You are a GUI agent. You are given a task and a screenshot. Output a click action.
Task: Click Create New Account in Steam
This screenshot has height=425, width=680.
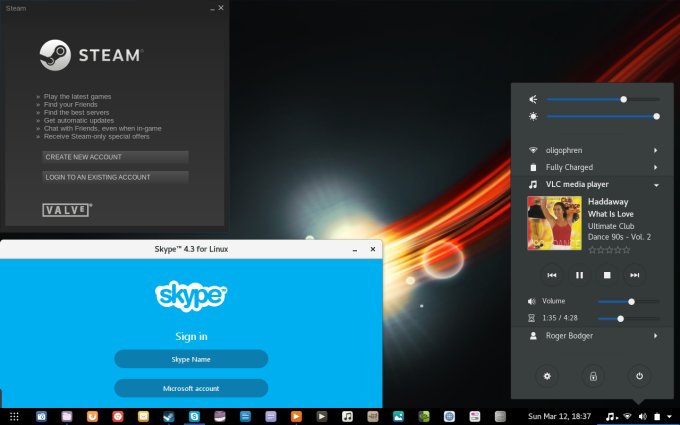pyautogui.click(x=115, y=157)
